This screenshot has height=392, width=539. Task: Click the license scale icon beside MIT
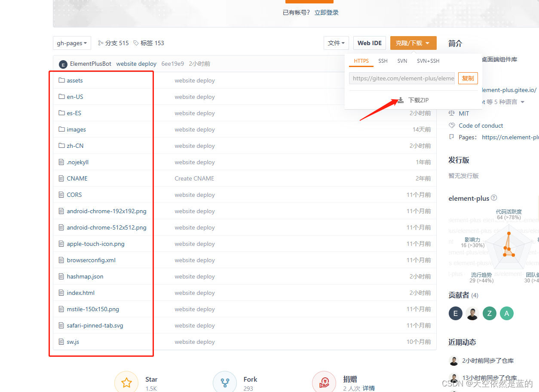[x=452, y=113]
